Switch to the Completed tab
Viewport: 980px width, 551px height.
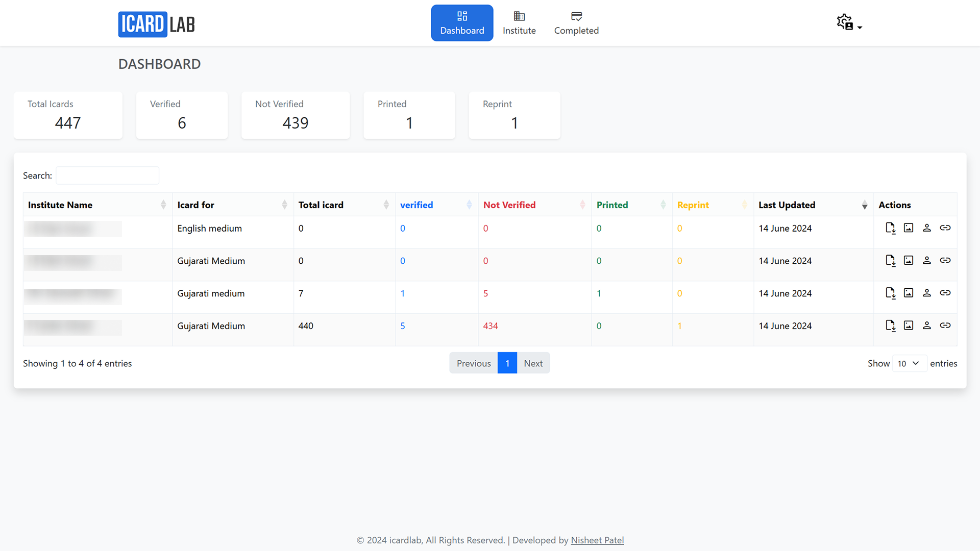(x=576, y=23)
